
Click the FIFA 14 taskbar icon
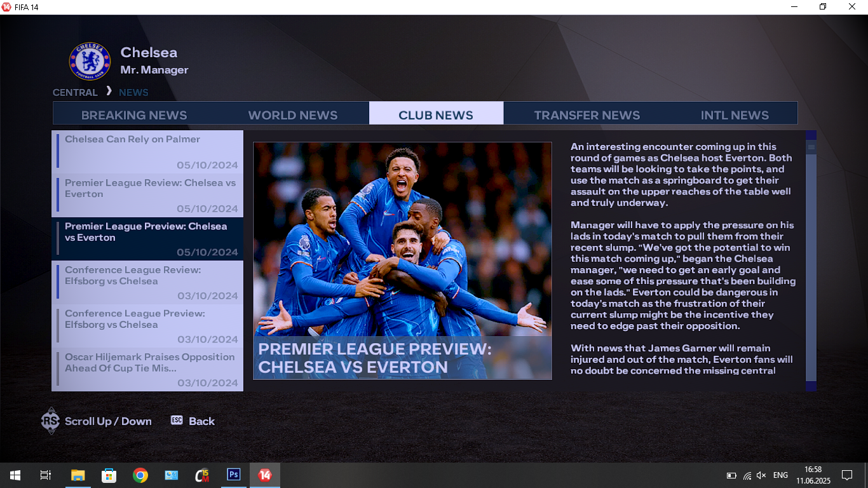(x=265, y=475)
